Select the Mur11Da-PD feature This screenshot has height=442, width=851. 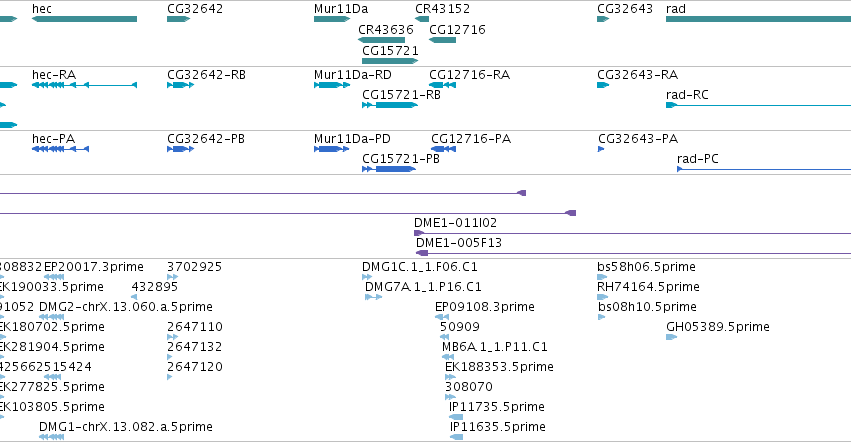coord(331,149)
